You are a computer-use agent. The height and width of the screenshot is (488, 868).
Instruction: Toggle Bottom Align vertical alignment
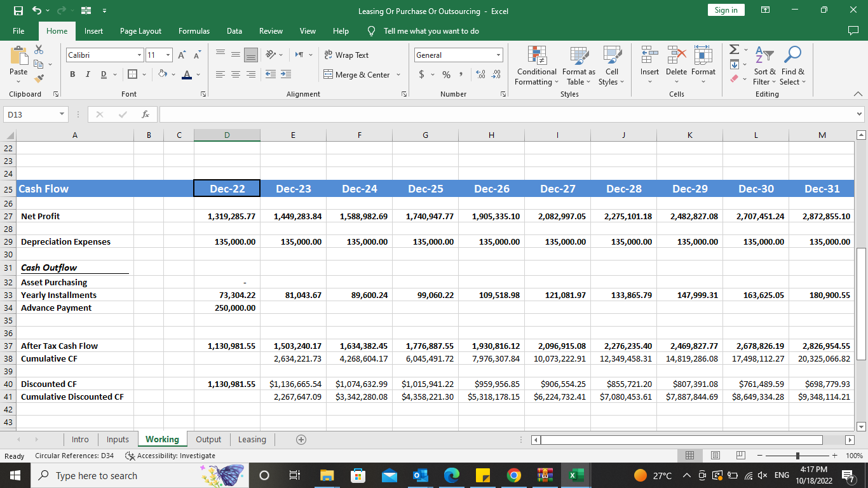251,55
